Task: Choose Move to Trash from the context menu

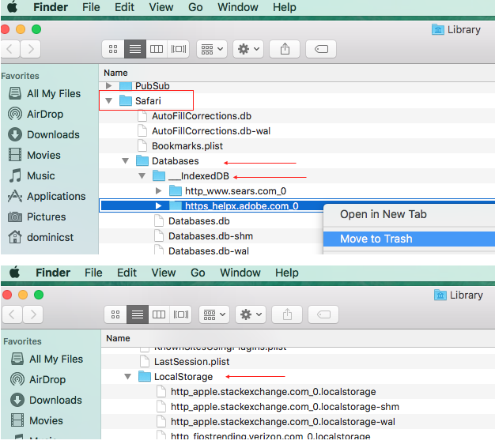Action: [x=409, y=239]
